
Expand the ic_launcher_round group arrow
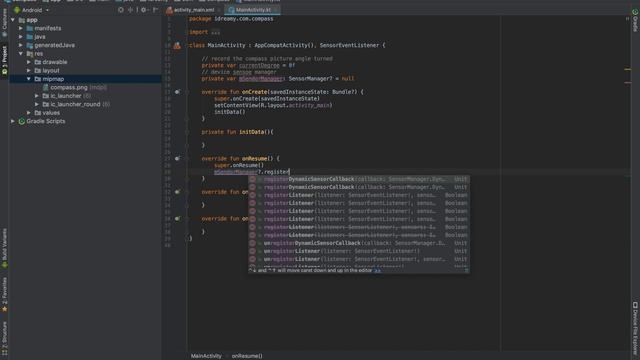coord(37,104)
